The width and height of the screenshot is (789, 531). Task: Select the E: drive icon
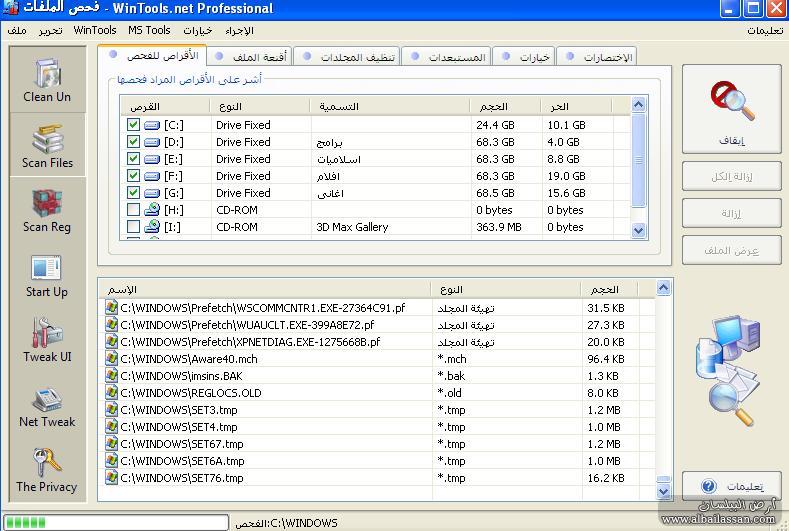(152, 159)
